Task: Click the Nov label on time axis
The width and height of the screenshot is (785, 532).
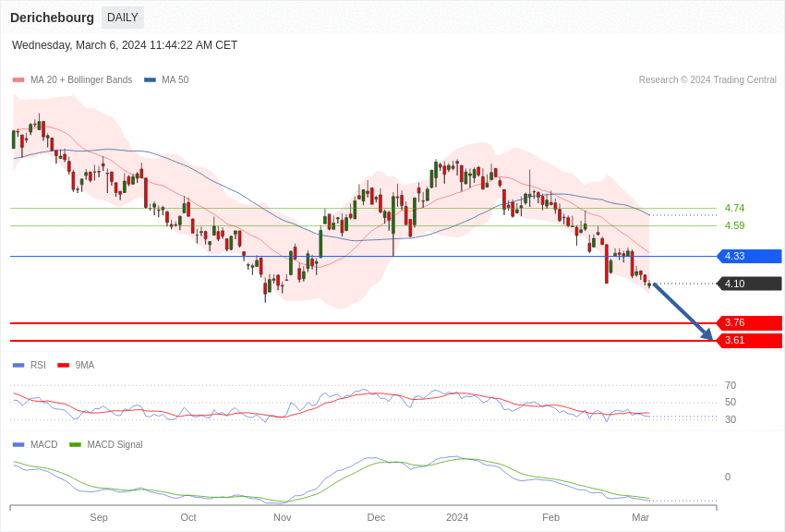Action: [283, 517]
